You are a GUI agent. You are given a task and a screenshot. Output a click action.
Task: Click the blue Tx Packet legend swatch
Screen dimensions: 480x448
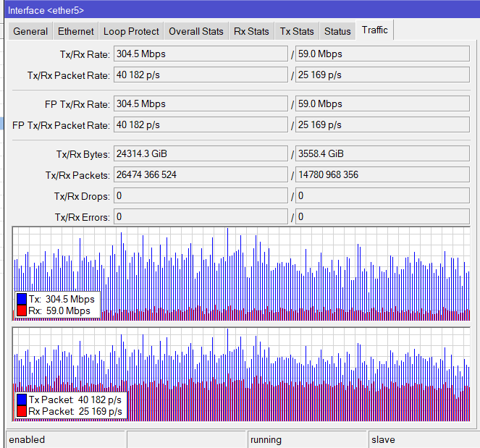[x=21, y=400]
